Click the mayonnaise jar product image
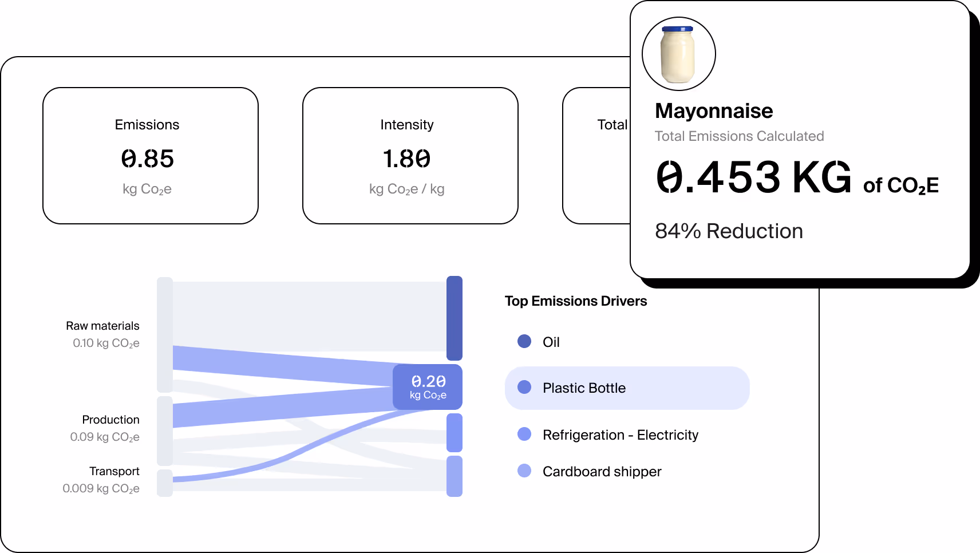This screenshot has height=553, width=980. click(x=678, y=54)
